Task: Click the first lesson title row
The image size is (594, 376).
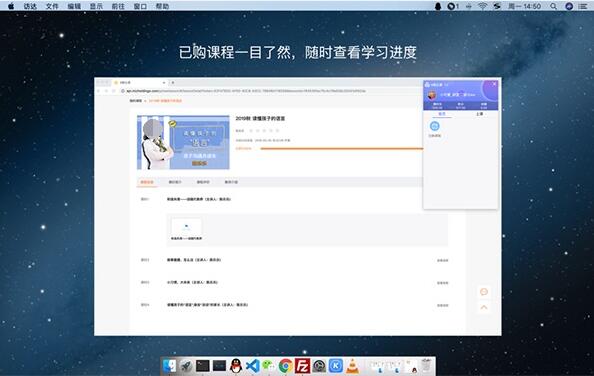Action: tap(199, 199)
